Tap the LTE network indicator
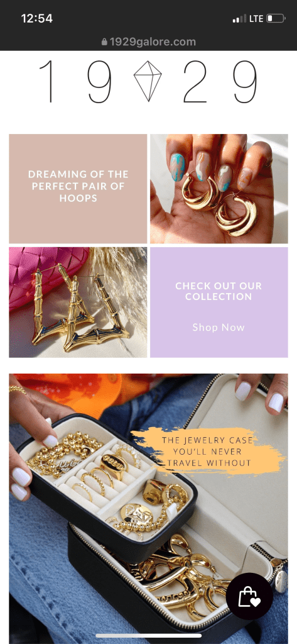This screenshot has width=297, height=644. tap(256, 18)
